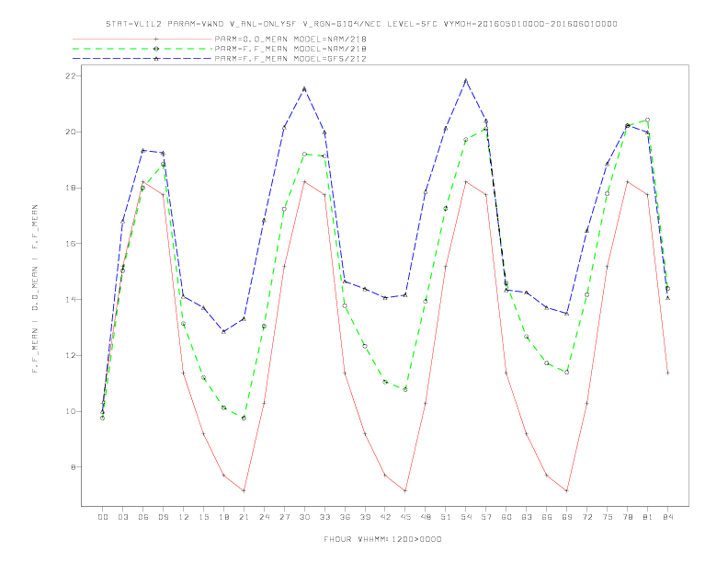Select legend entry PARM=F.F_MEAN MODEL=GFS/212
Image resolution: width=728 pixels, height=563 pixels.
290,59
